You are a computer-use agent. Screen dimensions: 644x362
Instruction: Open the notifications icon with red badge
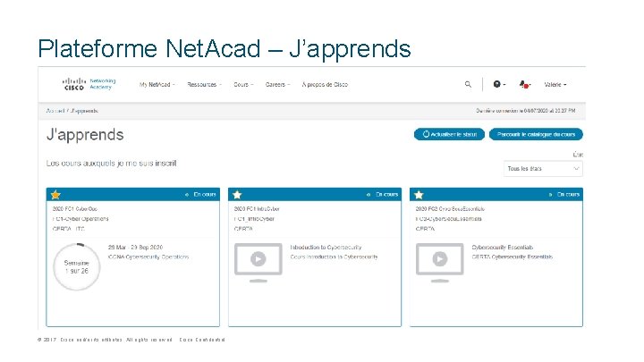pyautogui.click(x=524, y=85)
